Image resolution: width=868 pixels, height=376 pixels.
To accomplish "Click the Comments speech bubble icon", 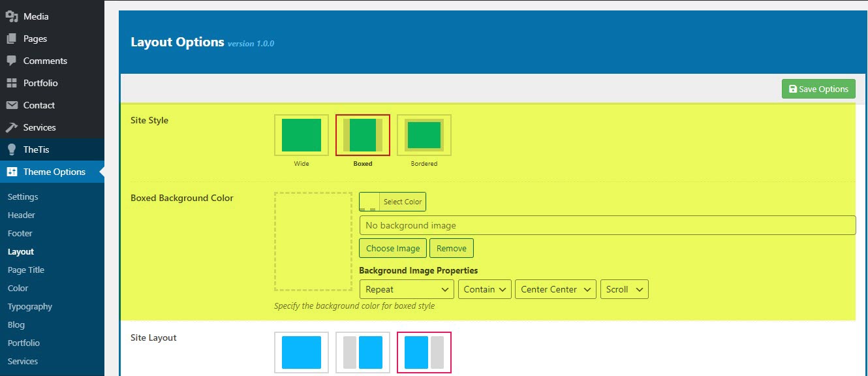I will [12, 61].
